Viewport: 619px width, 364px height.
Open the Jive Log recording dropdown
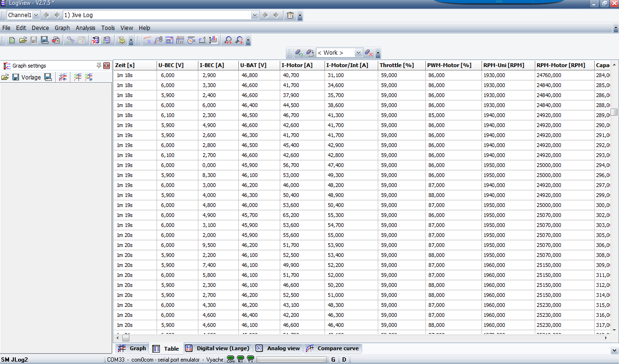[x=255, y=15]
